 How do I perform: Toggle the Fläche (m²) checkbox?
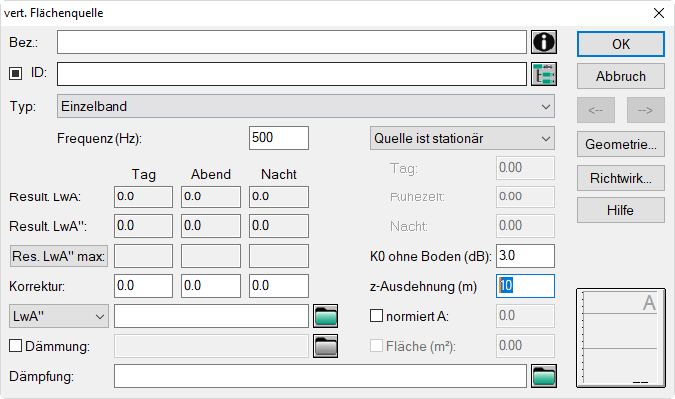point(376,346)
